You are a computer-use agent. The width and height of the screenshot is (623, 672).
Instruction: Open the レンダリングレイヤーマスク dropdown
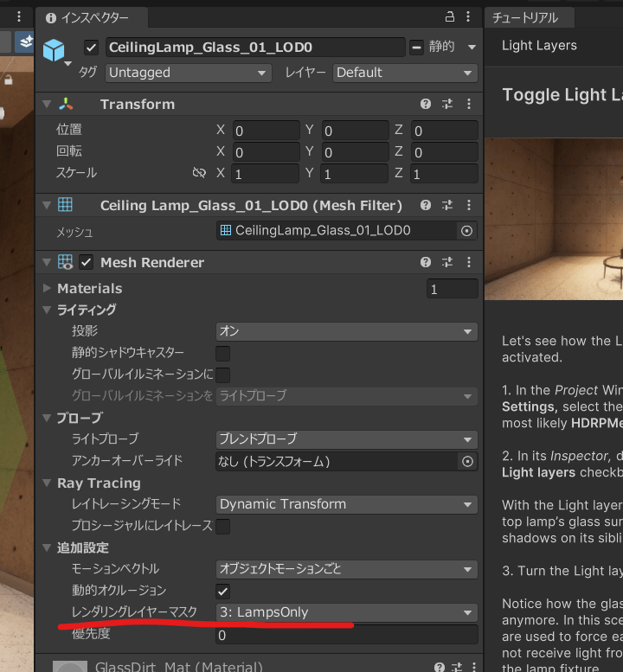tap(346, 612)
